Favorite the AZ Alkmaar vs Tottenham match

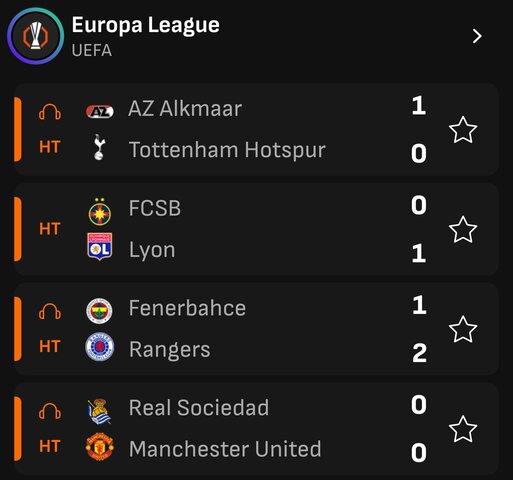click(463, 130)
